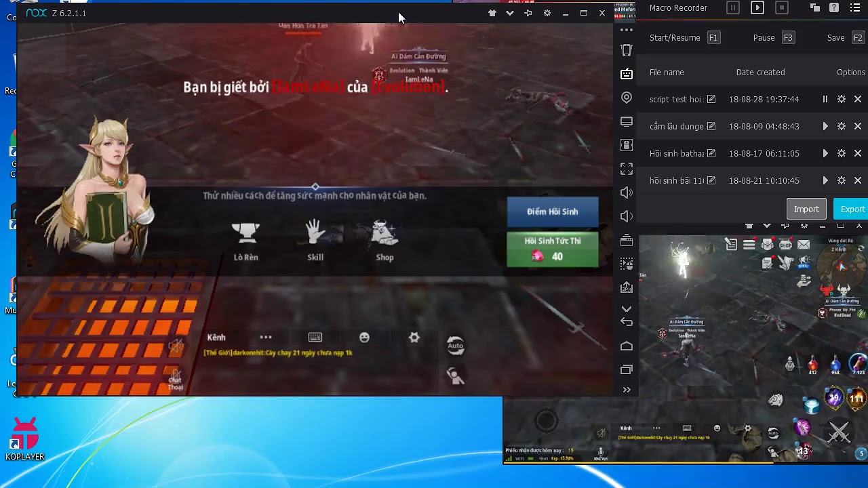868x488 pixels.
Task: Click Chat Thoại voice icon in front game
Action: point(176,379)
